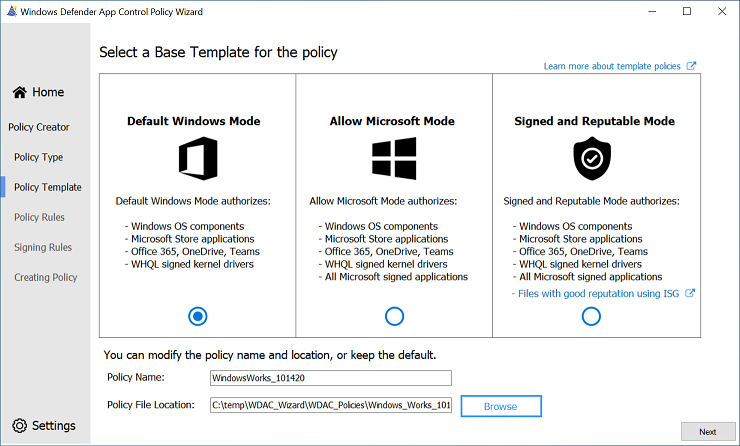The width and height of the screenshot is (740, 446).
Task: Click into the Policy Name text field
Action: (330, 378)
